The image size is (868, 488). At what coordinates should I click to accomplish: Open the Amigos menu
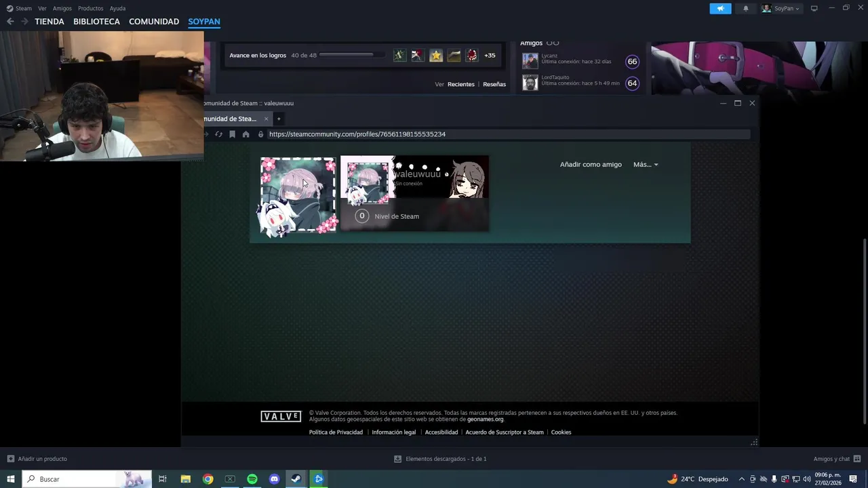[x=62, y=8]
